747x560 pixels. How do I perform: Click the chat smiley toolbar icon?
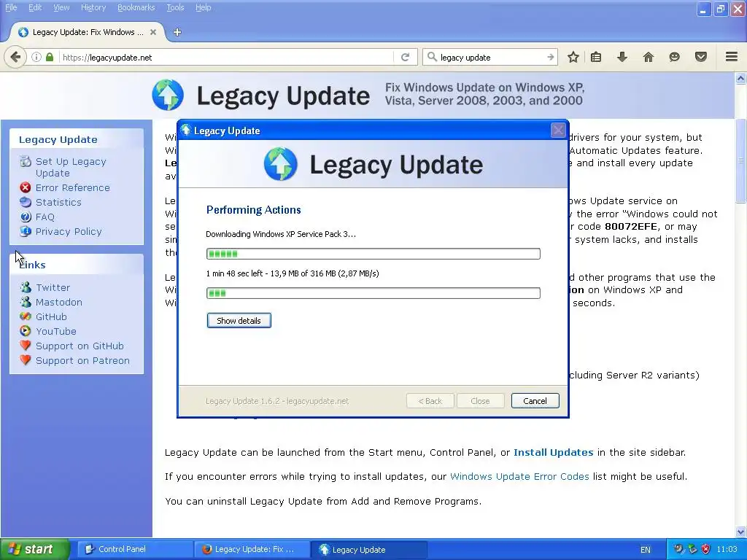[674, 57]
